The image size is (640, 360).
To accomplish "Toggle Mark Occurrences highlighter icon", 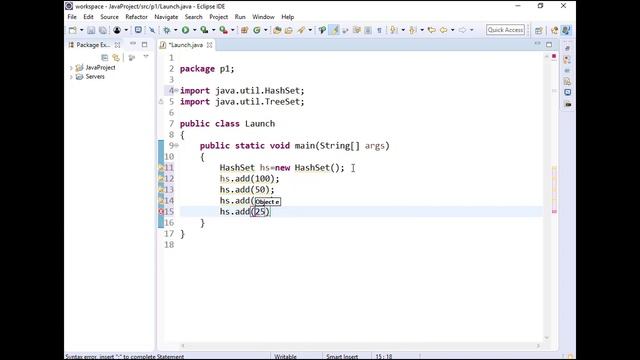I will point(334,30).
